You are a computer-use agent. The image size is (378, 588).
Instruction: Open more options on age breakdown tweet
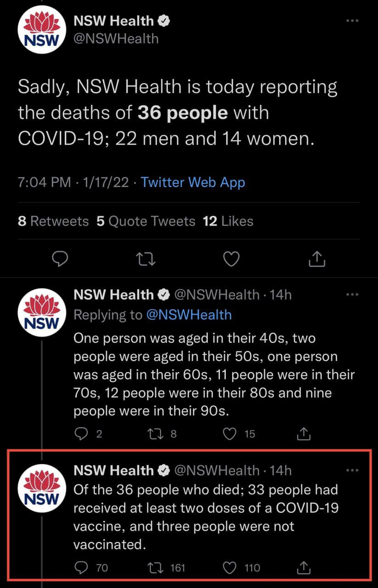click(352, 295)
